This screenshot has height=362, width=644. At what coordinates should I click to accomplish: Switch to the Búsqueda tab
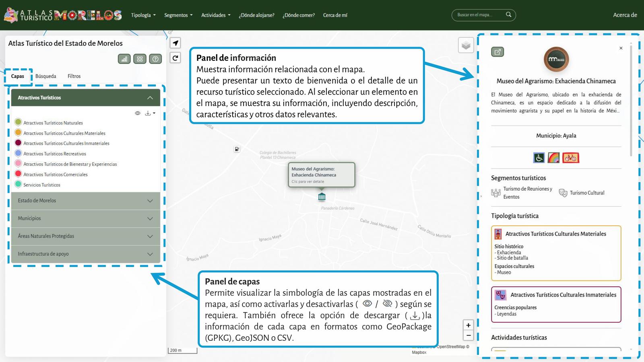click(x=45, y=76)
